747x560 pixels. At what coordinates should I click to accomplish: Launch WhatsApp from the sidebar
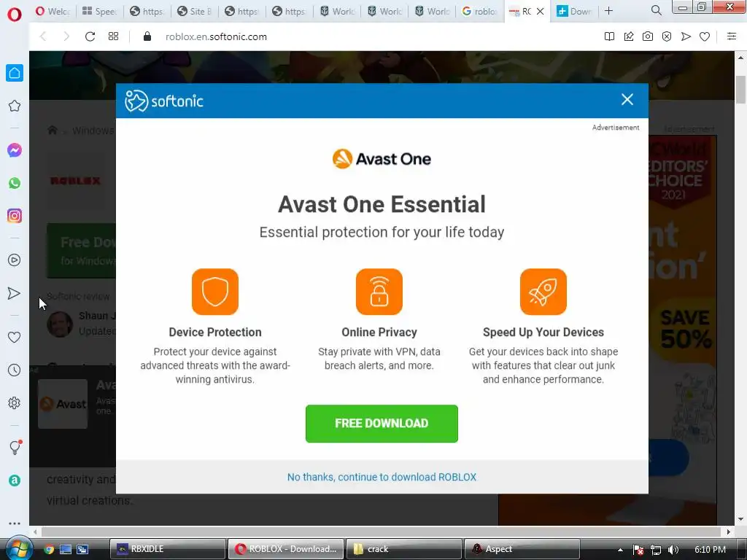coord(15,183)
